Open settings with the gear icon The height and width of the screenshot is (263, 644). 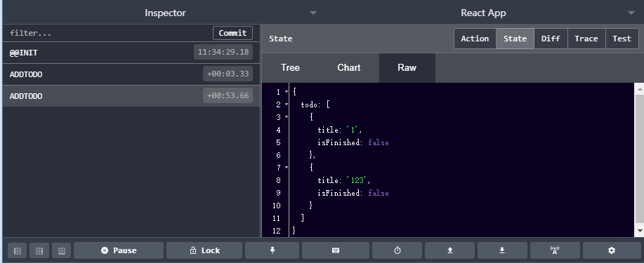612,250
